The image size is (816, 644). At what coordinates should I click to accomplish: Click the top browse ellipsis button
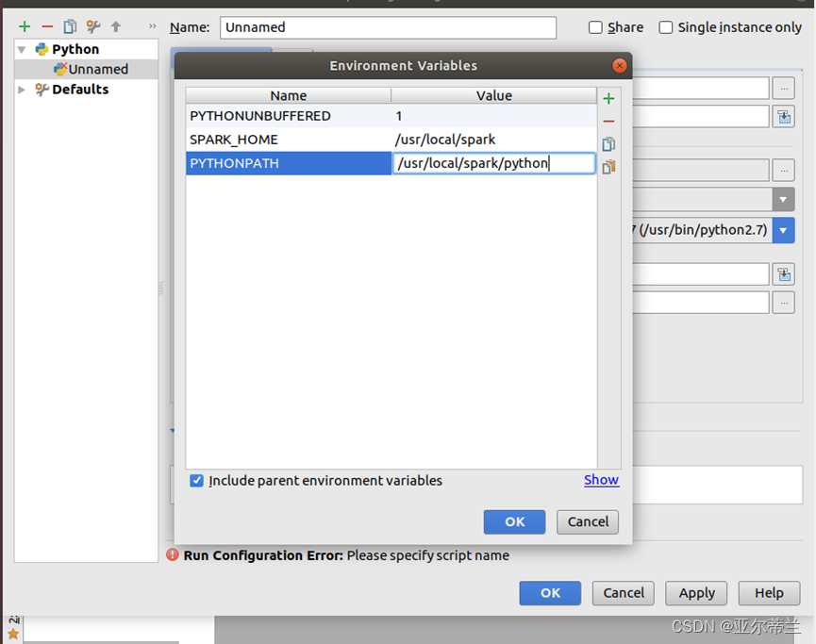784,89
